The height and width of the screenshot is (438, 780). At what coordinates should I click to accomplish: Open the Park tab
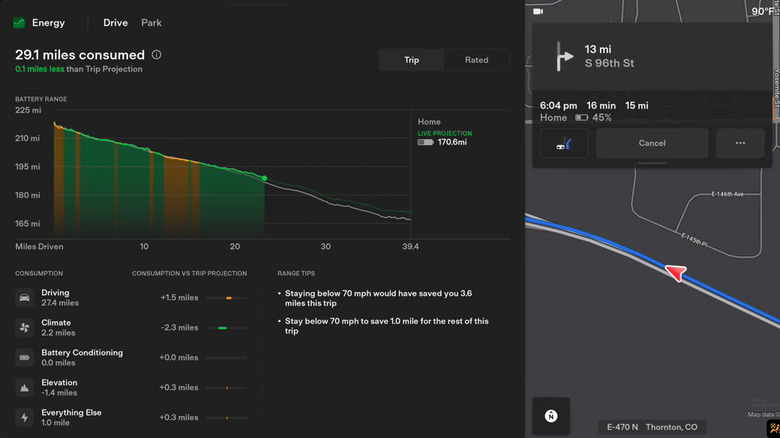pos(151,22)
